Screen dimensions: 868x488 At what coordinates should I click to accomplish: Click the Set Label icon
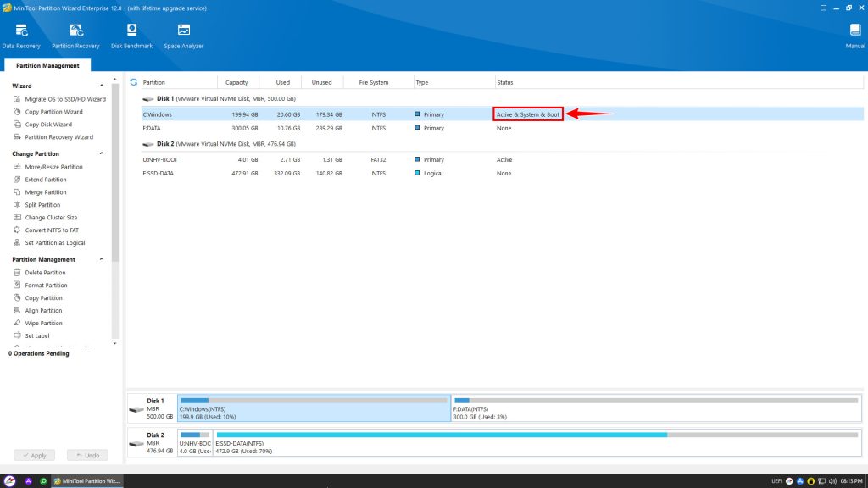coord(17,335)
